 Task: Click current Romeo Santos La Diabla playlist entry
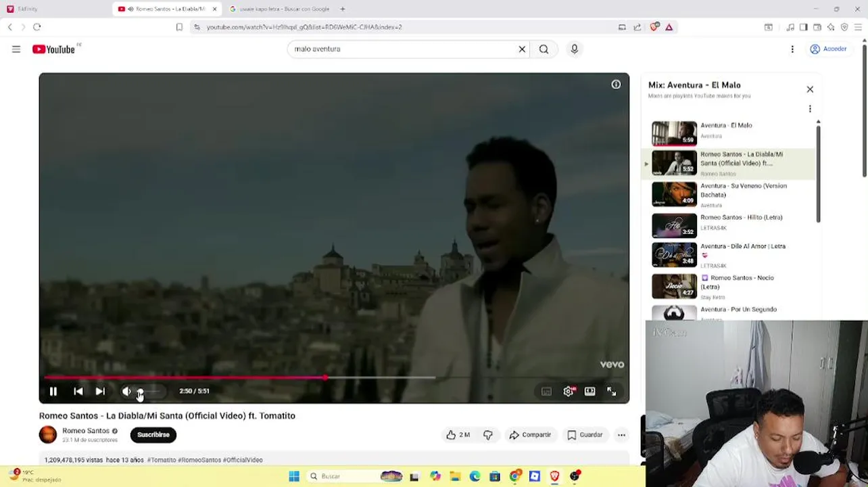coord(729,164)
